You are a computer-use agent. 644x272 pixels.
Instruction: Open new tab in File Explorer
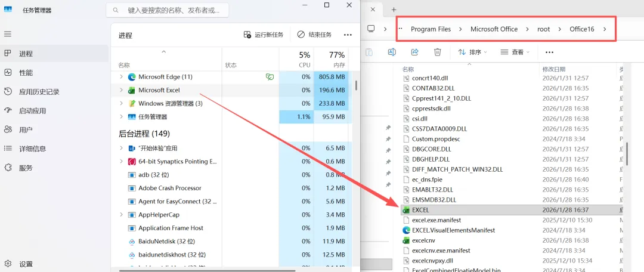394,10
